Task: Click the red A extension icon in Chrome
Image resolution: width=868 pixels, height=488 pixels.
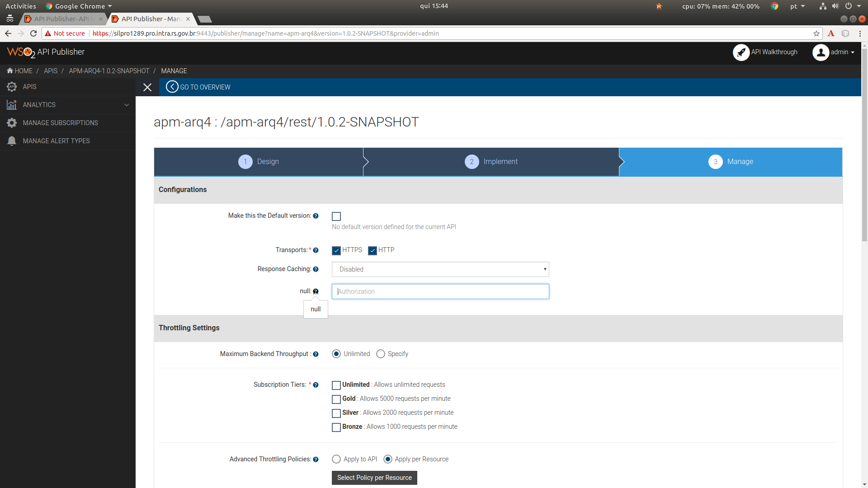Action: 831,33
